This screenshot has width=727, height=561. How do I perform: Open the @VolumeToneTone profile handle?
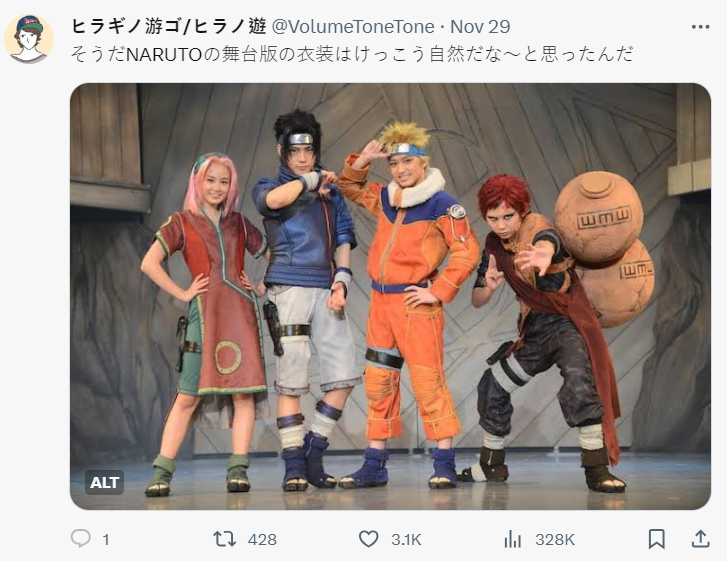(353, 27)
